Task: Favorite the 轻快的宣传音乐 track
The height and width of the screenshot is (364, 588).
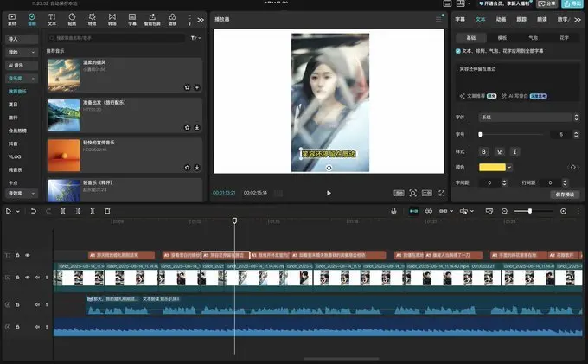Action: pos(187,168)
